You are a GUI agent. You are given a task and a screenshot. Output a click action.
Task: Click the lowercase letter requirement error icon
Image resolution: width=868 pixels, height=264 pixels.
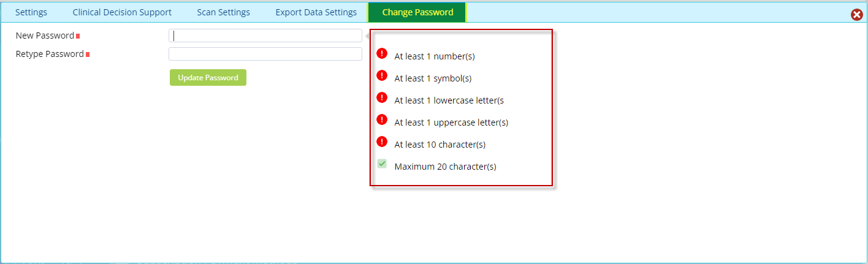click(382, 97)
